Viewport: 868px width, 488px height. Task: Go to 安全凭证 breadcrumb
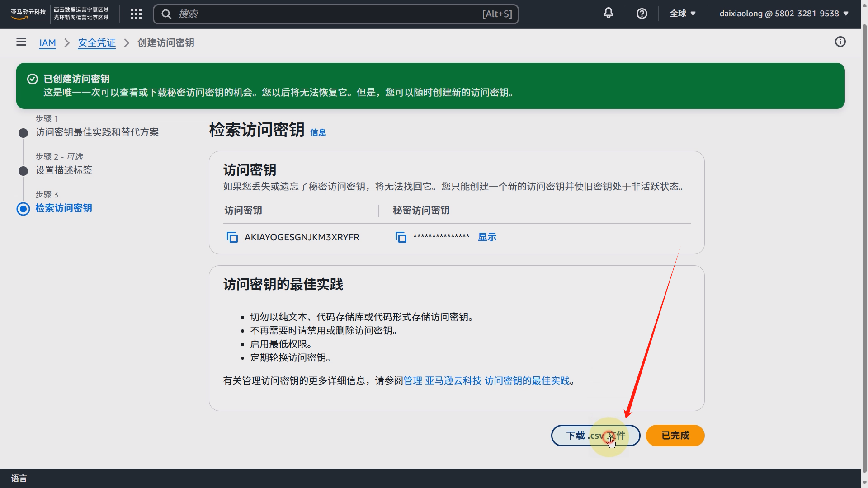point(97,43)
